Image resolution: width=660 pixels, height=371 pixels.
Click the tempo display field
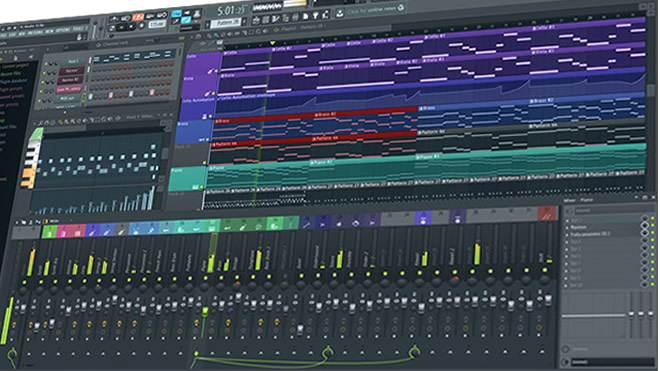[x=157, y=24]
